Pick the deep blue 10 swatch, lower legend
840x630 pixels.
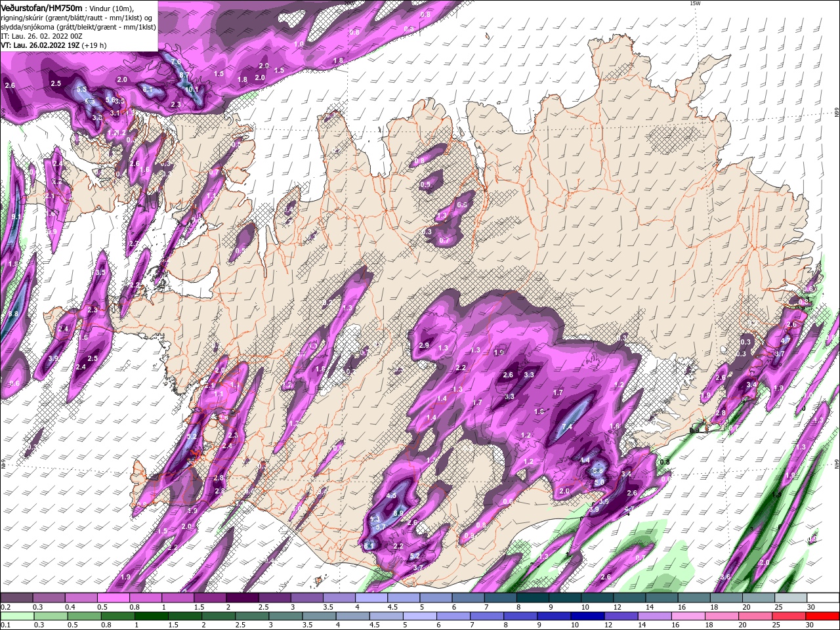point(588,616)
